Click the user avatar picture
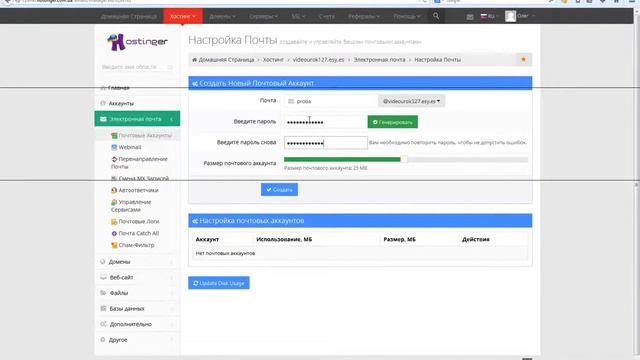This screenshot has height=360, width=640. [510, 16]
